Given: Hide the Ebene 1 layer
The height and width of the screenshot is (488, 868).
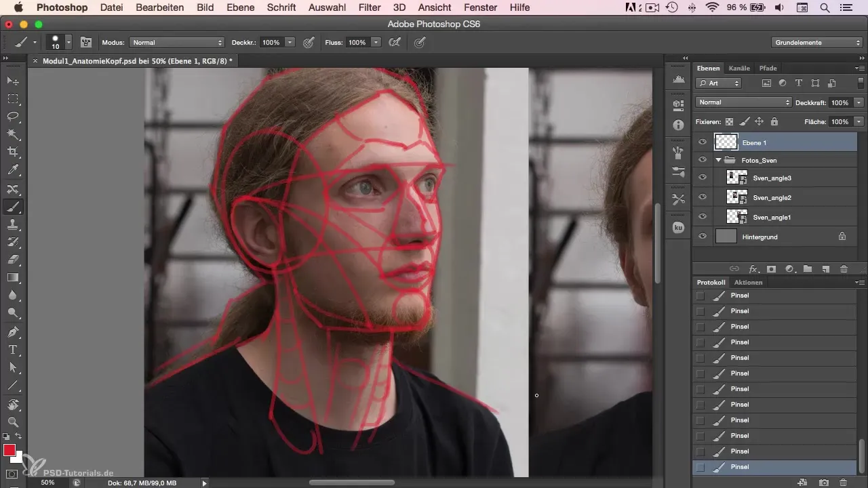Looking at the screenshot, I should click(x=703, y=142).
